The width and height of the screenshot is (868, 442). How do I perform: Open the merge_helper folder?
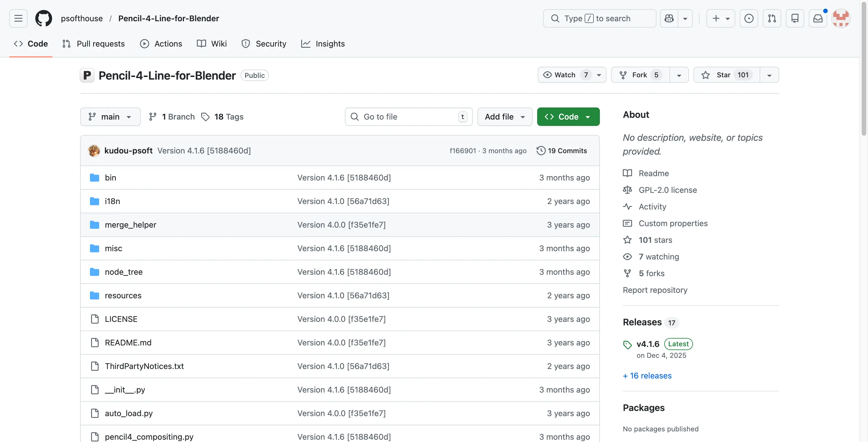[x=130, y=225]
